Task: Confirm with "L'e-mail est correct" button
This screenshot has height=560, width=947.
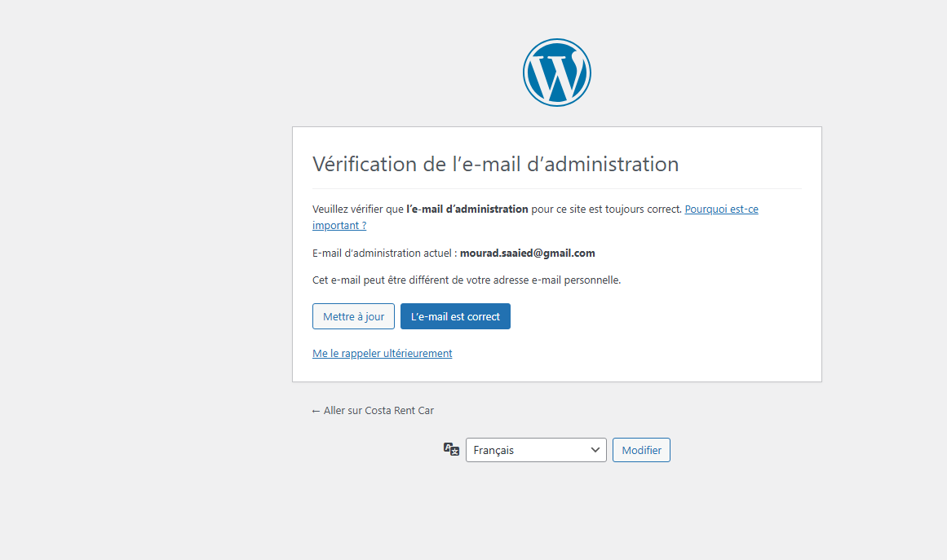Action: tap(455, 316)
